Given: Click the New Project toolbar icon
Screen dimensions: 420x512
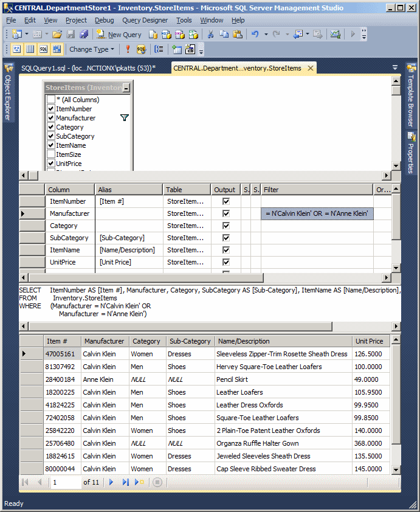Looking at the screenshot, I should click(x=16, y=34).
